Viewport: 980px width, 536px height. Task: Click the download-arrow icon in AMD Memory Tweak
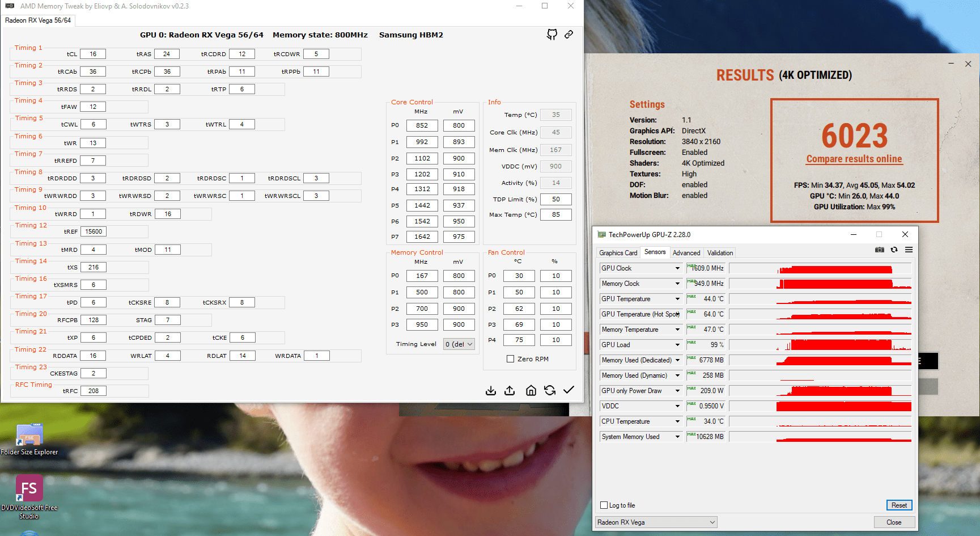(x=491, y=390)
